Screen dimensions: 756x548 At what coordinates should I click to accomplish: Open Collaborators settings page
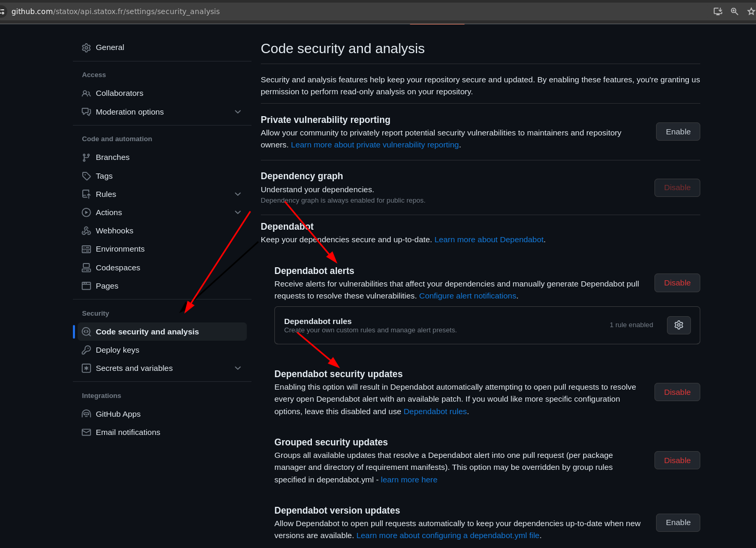pos(119,93)
